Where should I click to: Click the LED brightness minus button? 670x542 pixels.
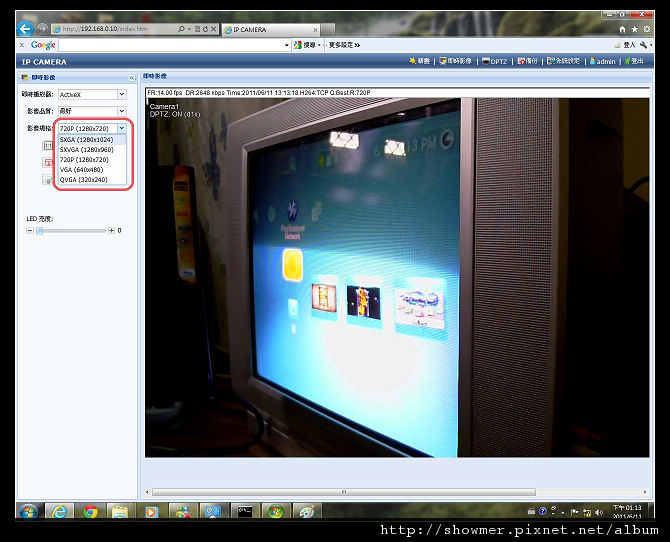click(x=29, y=230)
